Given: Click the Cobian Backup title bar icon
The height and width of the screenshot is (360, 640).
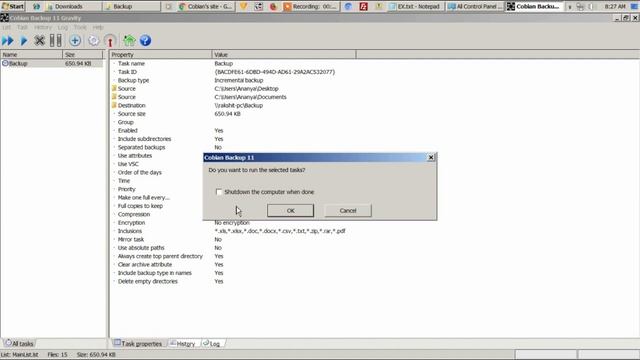Looking at the screenshot, I should point(4,18).
